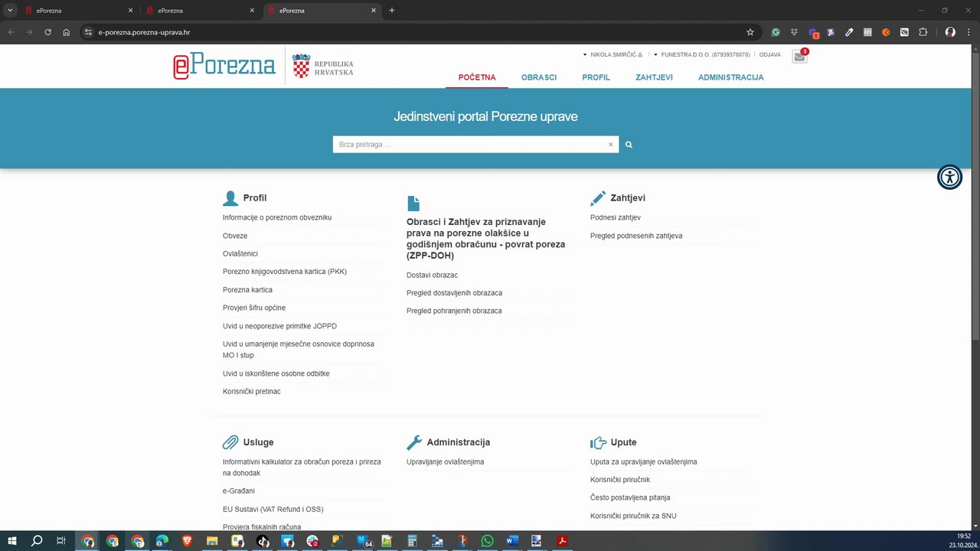980x551 pixels.
Task: Click the ePorezna logo
Action: (224, 66)
